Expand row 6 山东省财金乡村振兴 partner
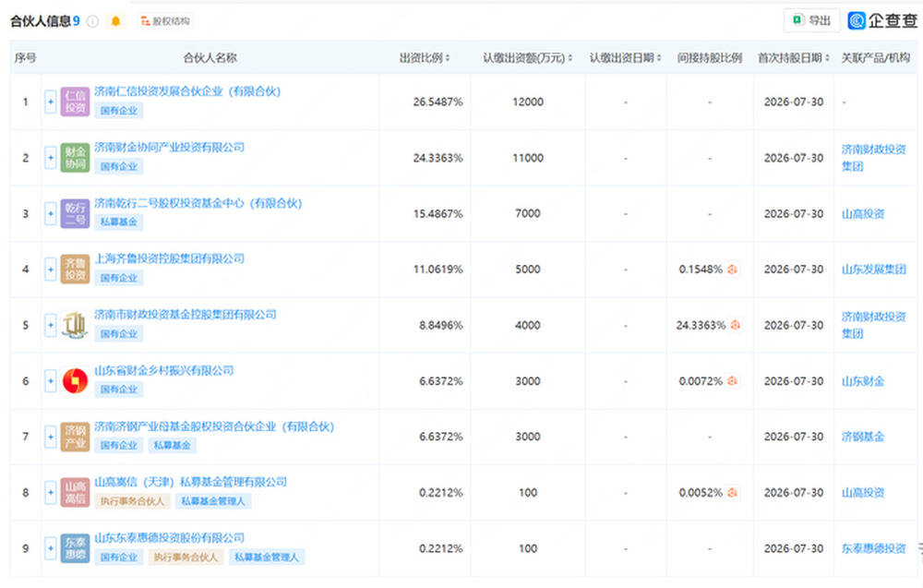The image size is (923, 588). pyautogui.click(x=51, y=381)
